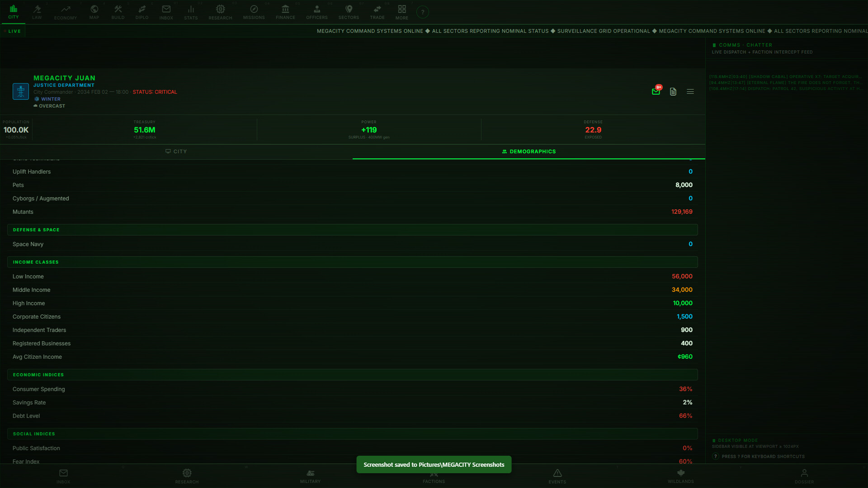868x488 pixels.
Task: Click the help question mark icon
Action: pyautogui.click(x=423, y=12)
